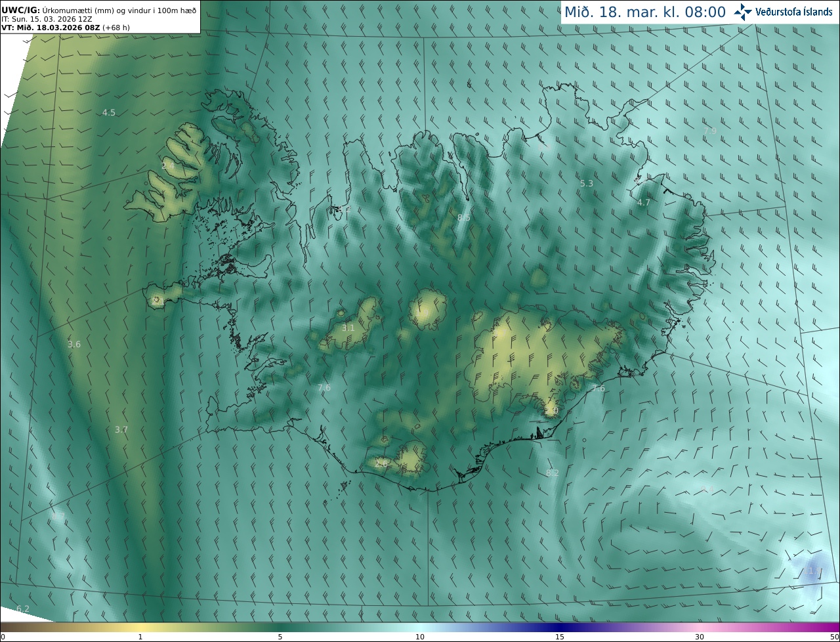
Task: Click the colour scale label 30
Action: click(700, 637)
